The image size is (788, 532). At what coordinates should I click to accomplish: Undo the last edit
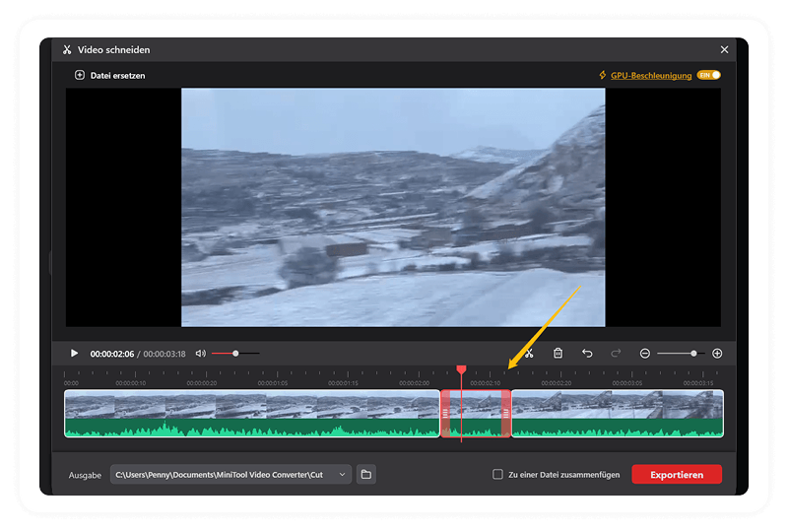coord(587,354)
